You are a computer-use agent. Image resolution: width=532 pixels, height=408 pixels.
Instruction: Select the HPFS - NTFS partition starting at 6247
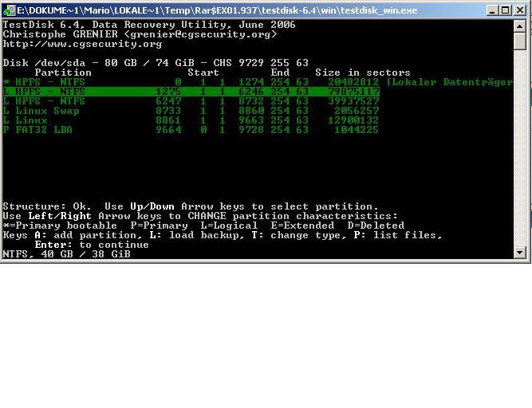click(x=190, y=101)
